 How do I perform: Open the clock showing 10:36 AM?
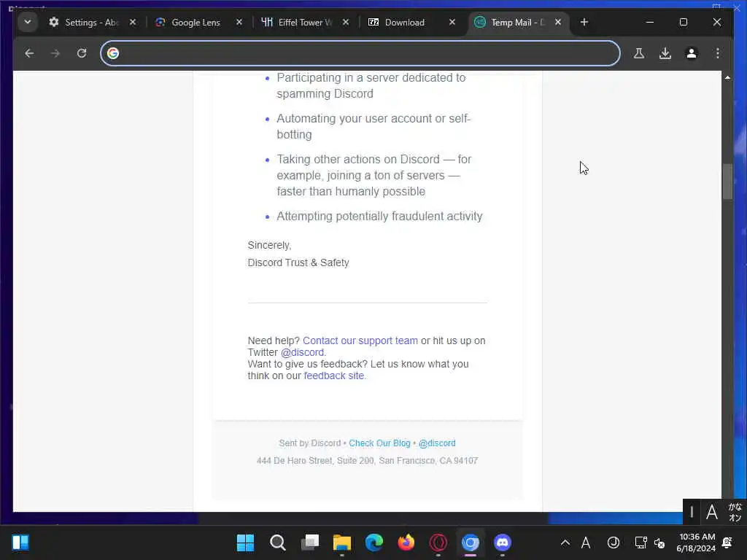[696, 542]
